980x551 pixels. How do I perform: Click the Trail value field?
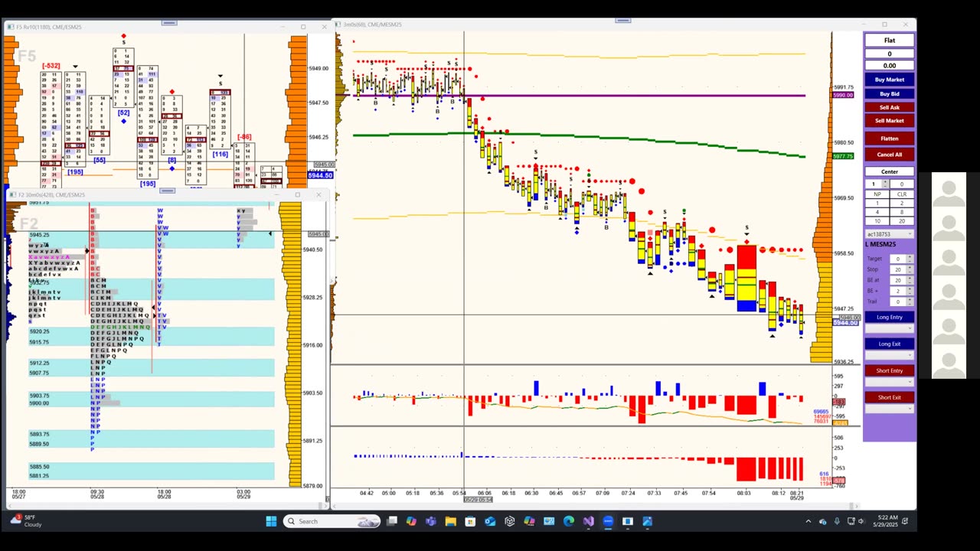point(898,302)
